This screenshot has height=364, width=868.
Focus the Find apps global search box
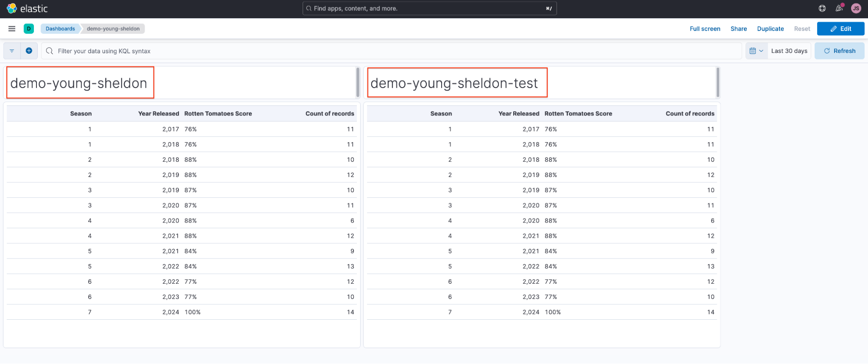(429, 8)
